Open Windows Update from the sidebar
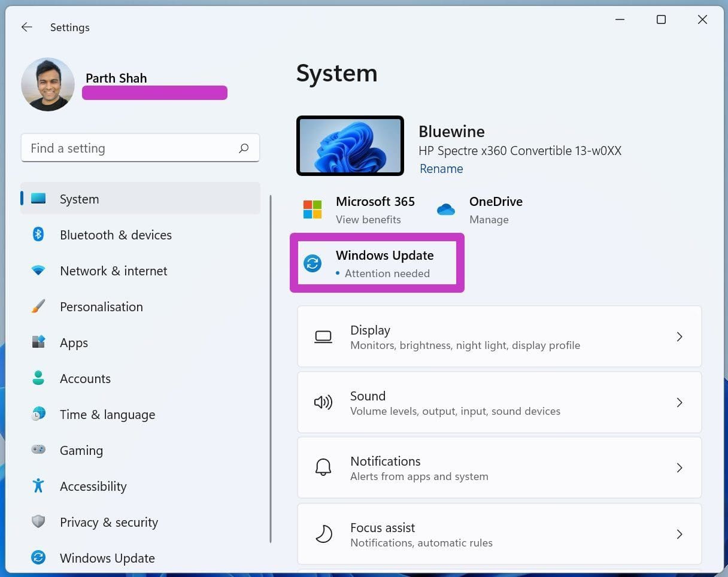The height and width of the screenshot is (577, 728). [140, 558]
